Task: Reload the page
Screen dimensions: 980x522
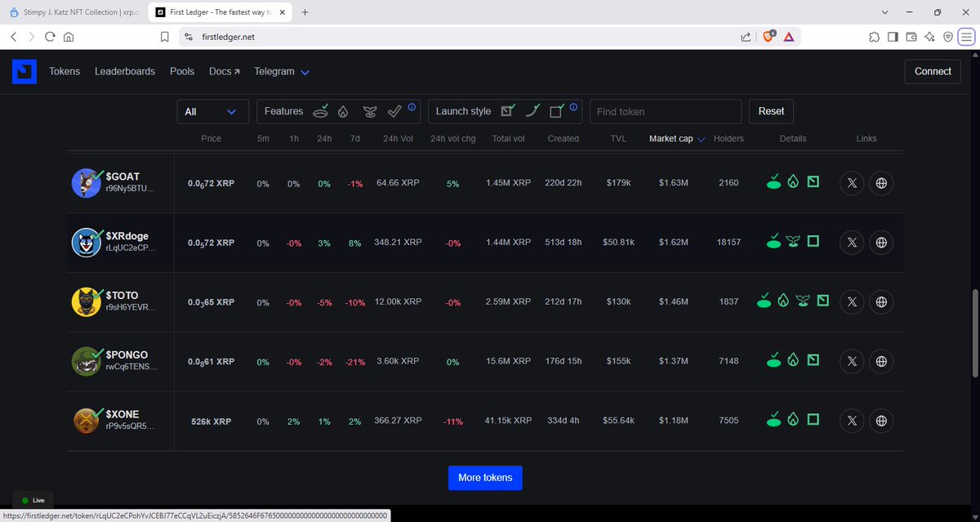Action: tap(50, 37)
